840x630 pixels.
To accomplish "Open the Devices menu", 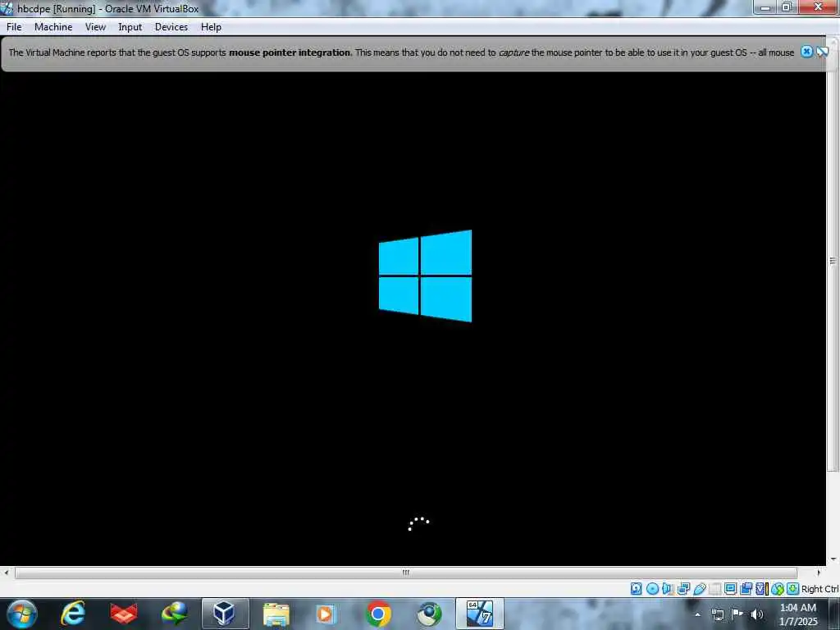I will click(171, 27).
